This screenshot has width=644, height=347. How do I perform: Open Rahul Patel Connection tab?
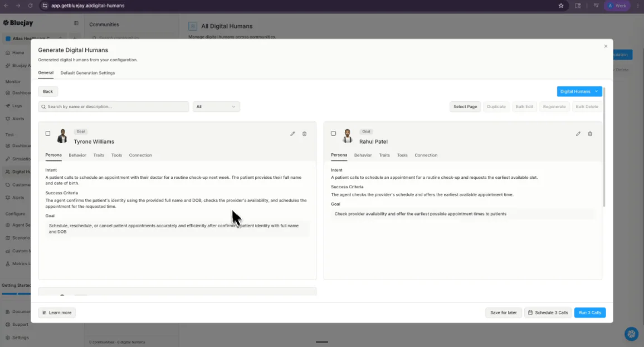[426, 155]
